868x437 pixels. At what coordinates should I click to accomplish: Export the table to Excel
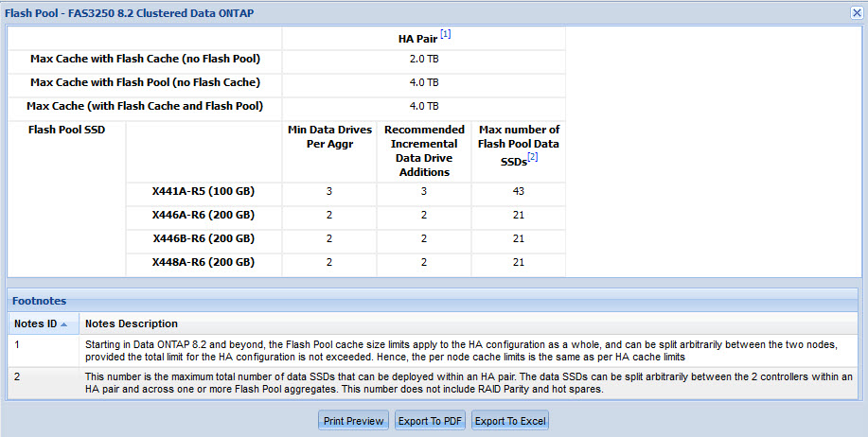510,421
